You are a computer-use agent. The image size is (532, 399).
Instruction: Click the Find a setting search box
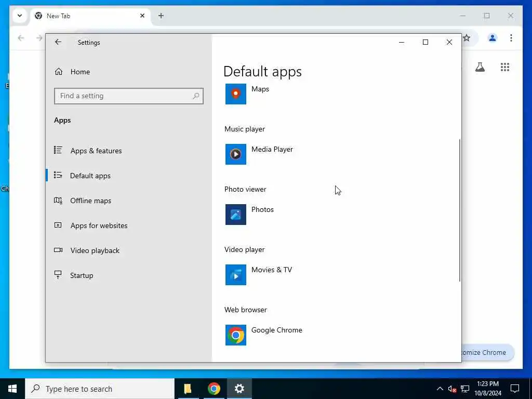(x=129, y=96)
